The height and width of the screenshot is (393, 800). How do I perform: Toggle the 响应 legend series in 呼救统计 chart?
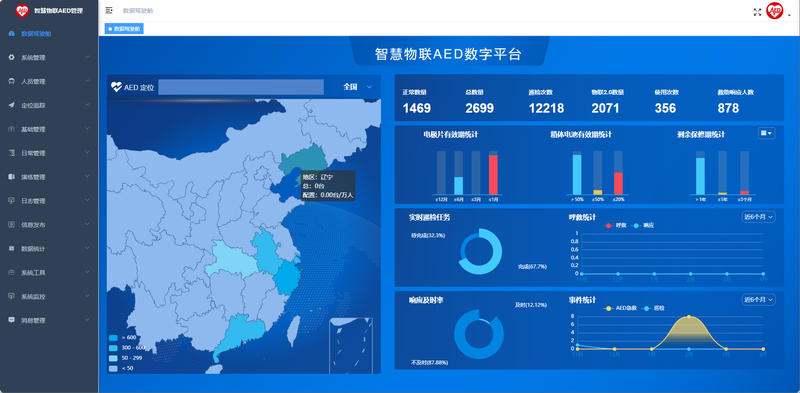point(642,225)
